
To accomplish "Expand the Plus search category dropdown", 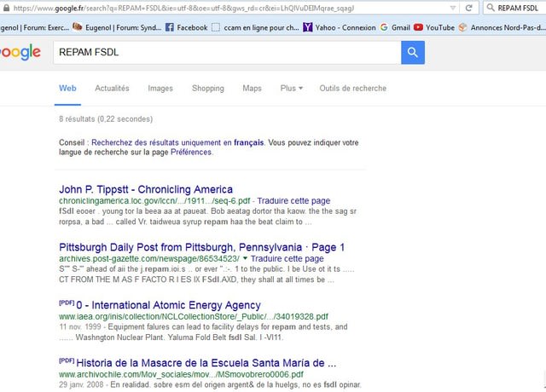I will (292, 88).
